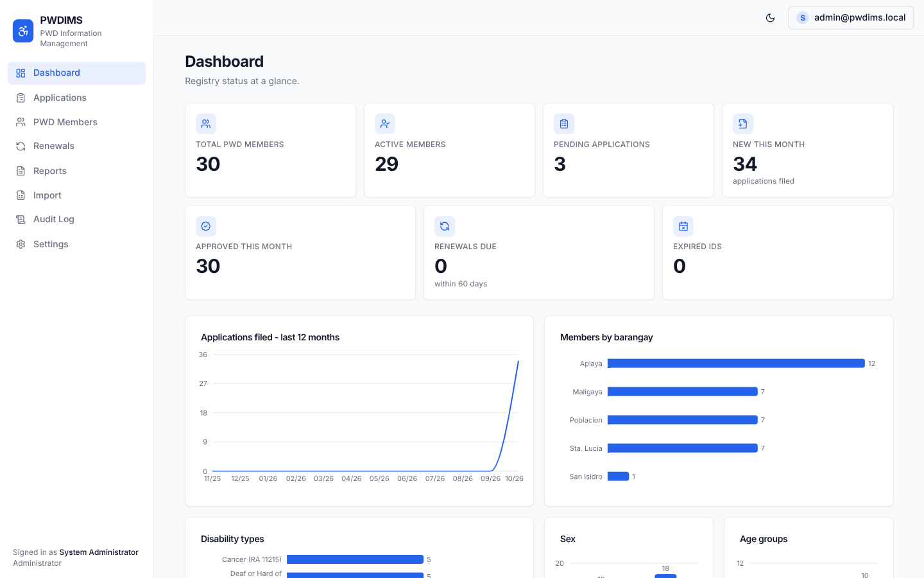Viewport: 924px width, 578px height.
Task: Click the Dashboard grid icon in sidebar
Action: point(21,73)
